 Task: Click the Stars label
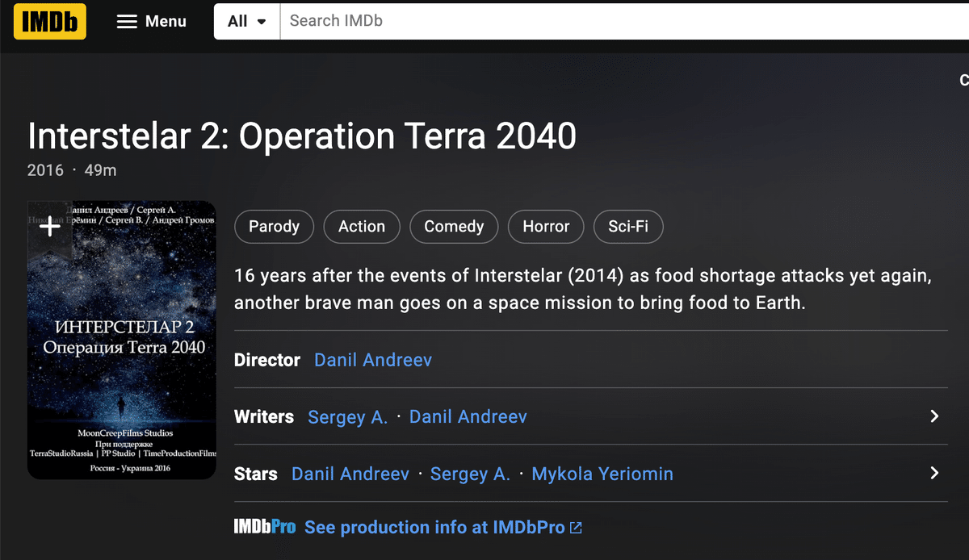click(x=256, y=474)
